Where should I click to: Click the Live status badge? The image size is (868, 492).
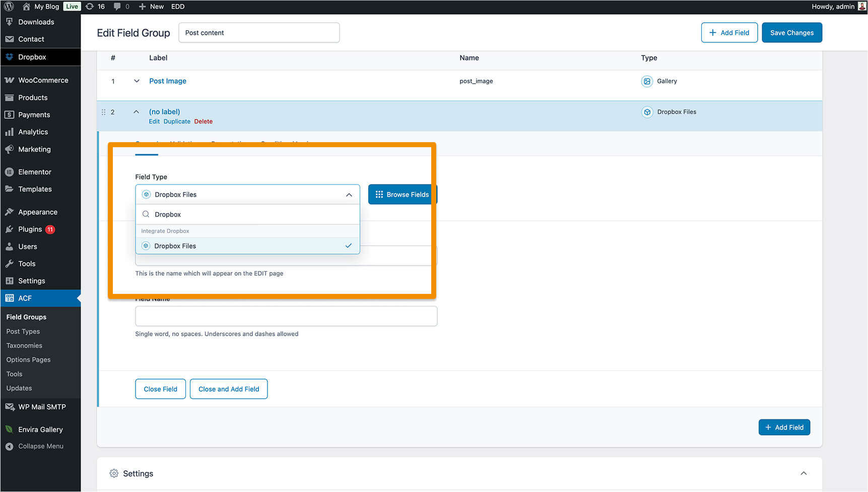click(72, 7)
